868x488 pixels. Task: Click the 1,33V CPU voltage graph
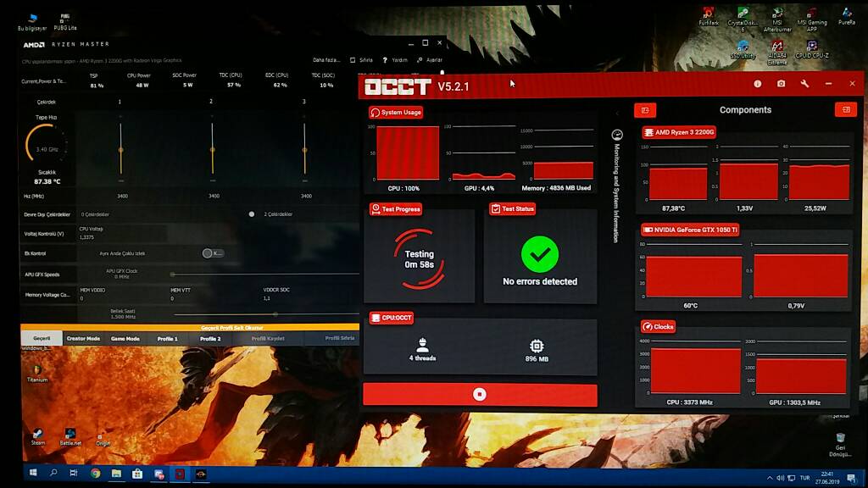[748, 173]
